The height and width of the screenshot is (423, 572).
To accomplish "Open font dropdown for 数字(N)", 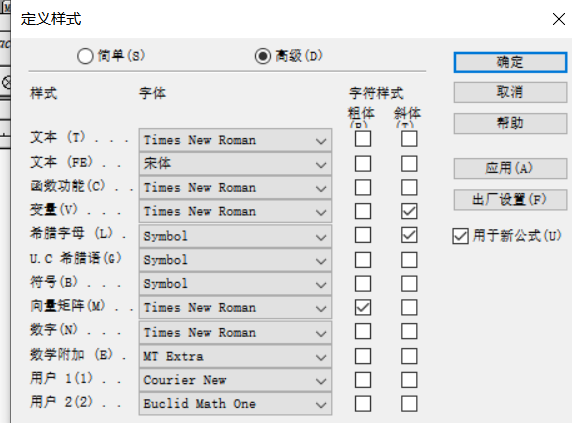I will click(235, 333).
